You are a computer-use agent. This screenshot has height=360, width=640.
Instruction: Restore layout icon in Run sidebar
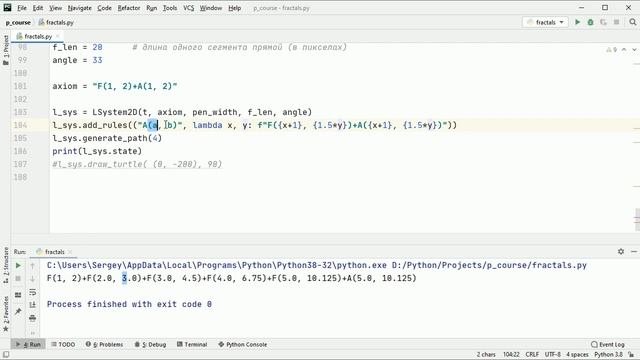click(x=18, y=295)
